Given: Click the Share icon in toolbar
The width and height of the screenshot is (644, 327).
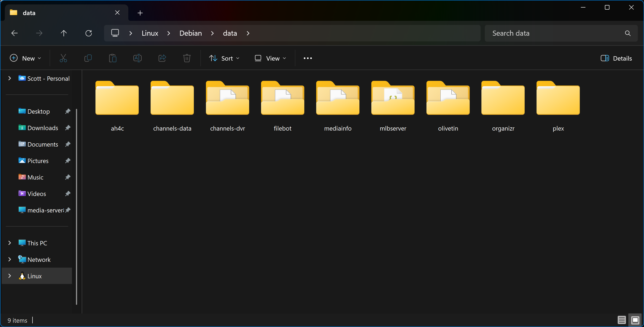Looking at the screenshot, I should coord(162,58).
